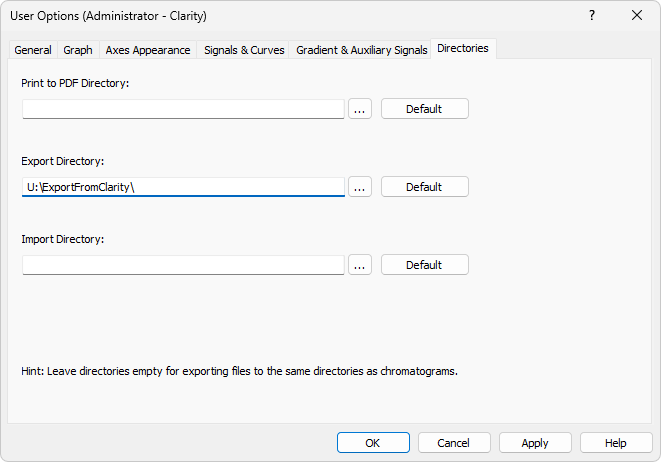Viewport: 661px width, 462px height.
Task: Browse for the Export directory
Action: point(360,187)
